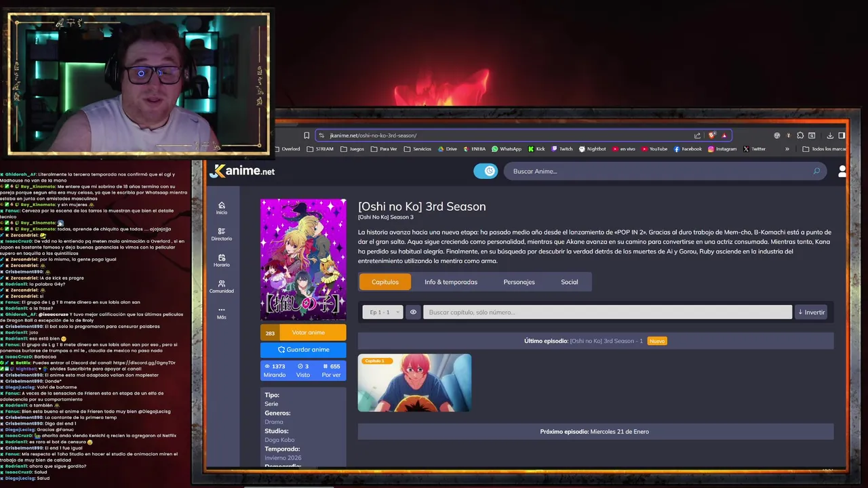
Task: Open the ENEBA bookmark
Action: [x=474, y=149]
